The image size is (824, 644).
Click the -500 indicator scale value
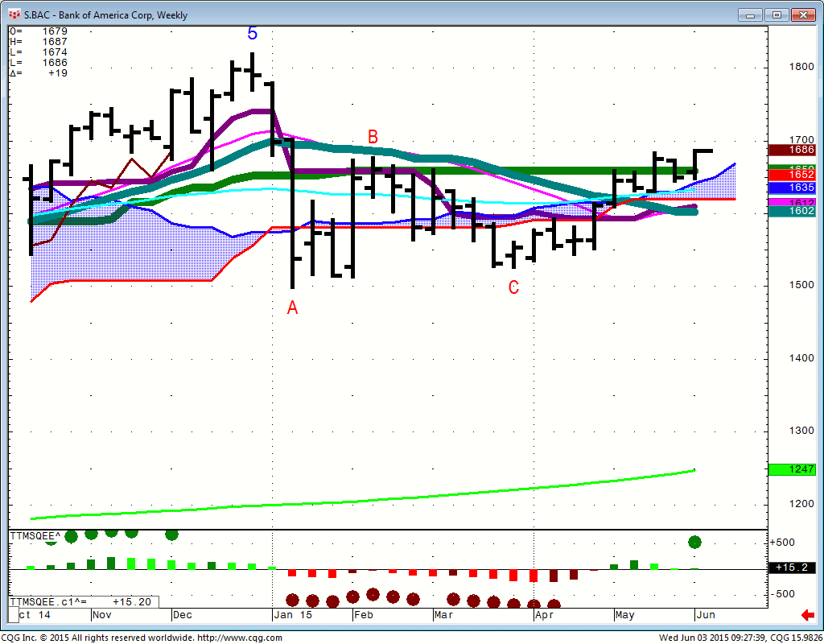[782, 594]
